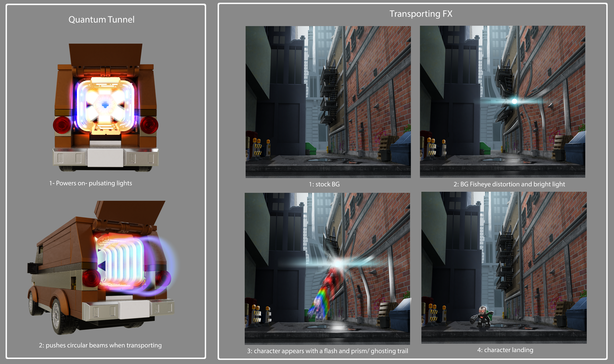
Task: Click the 'Transporting FX' heading
Action: [421, 14]
